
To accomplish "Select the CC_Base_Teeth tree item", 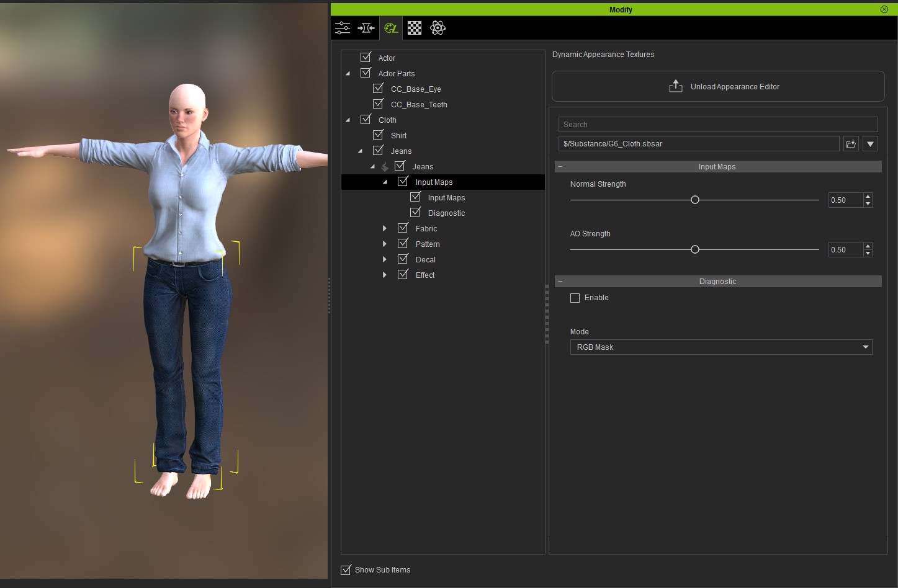I will pos(419,105).
